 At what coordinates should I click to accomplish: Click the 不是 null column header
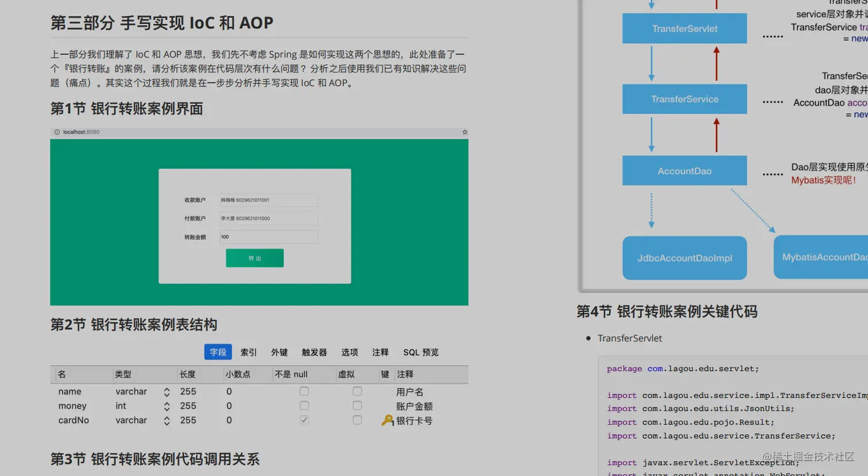[x=291, y=374]
